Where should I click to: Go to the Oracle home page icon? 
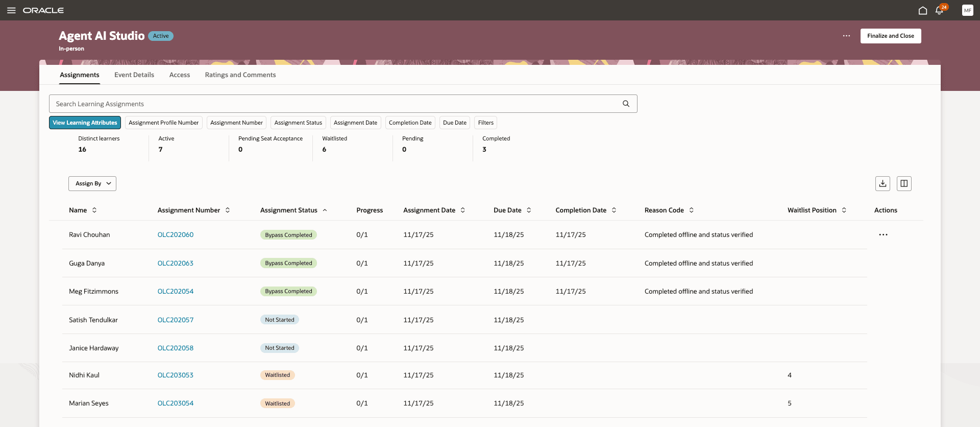(x=923, y=10)
